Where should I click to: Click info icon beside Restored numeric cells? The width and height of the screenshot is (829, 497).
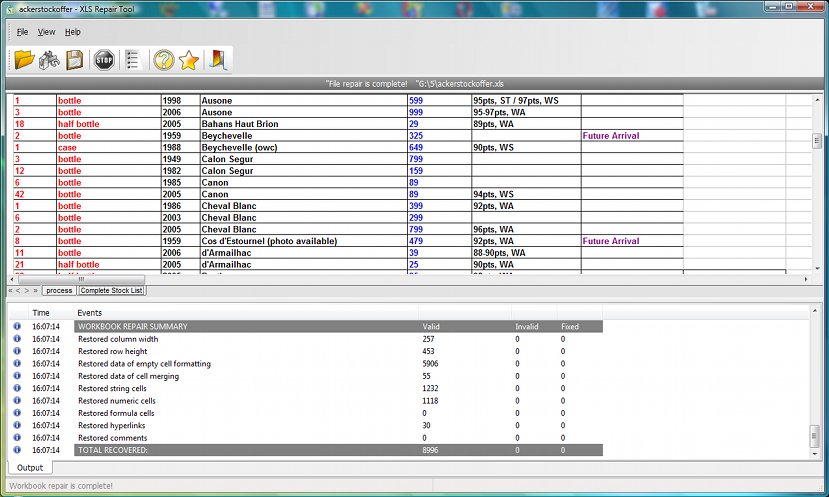[x=17, y=400]
